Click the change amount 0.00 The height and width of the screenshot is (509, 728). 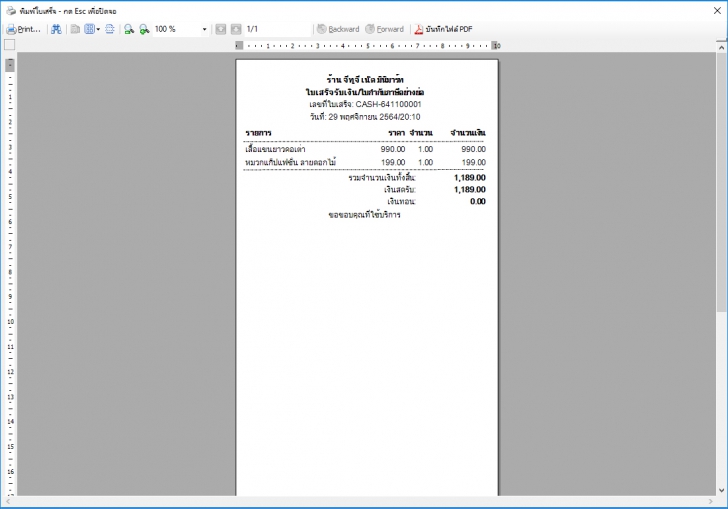pos(478,202)
